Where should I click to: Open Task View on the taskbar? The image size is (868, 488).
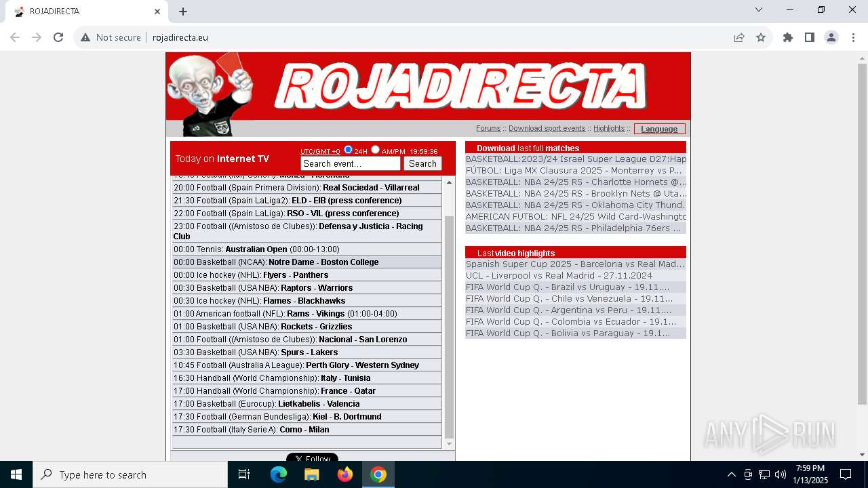tap(244, 474)
